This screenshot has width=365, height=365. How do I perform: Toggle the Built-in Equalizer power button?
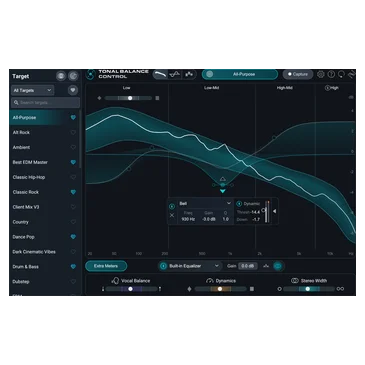pyautogui.click(x=163, y=266)
